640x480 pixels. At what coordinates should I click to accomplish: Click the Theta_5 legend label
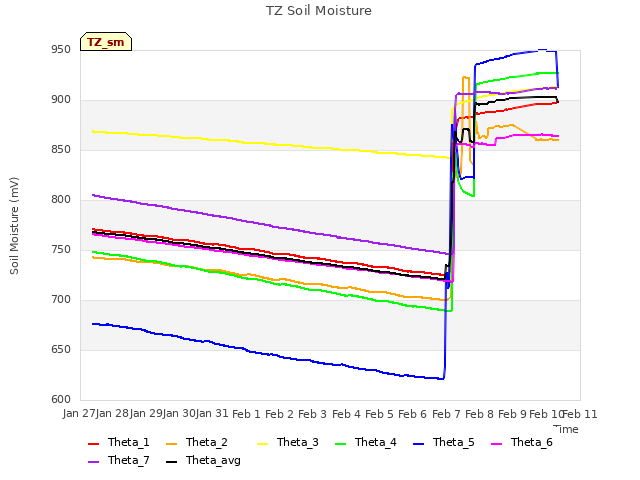pyautogui.click(x=453, y=442)
